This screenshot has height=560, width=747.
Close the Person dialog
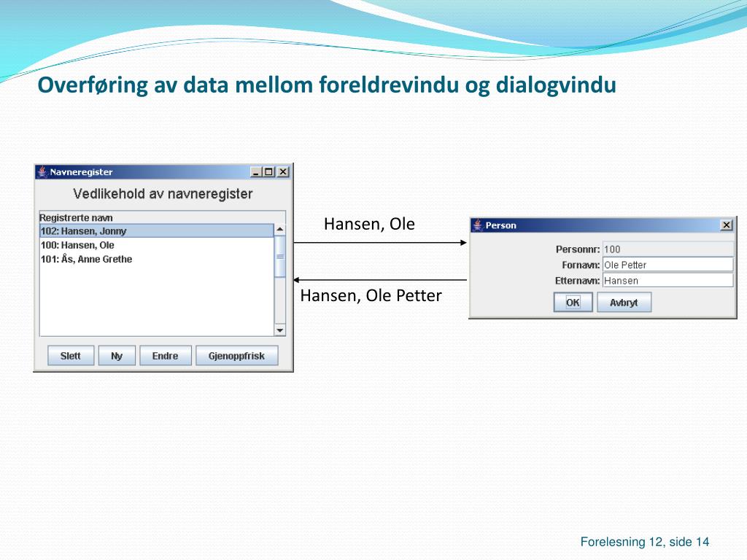point(727,225)
